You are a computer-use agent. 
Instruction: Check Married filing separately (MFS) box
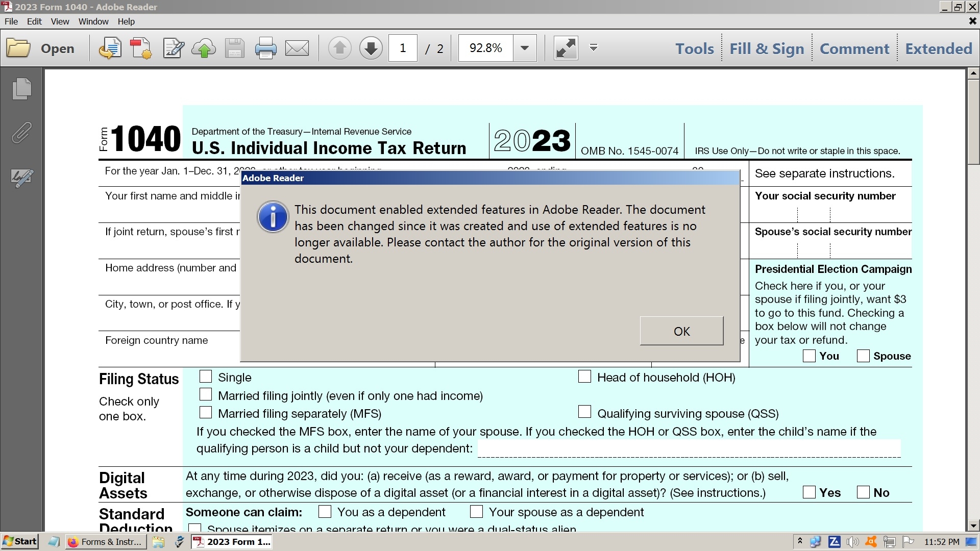point(206,412)
